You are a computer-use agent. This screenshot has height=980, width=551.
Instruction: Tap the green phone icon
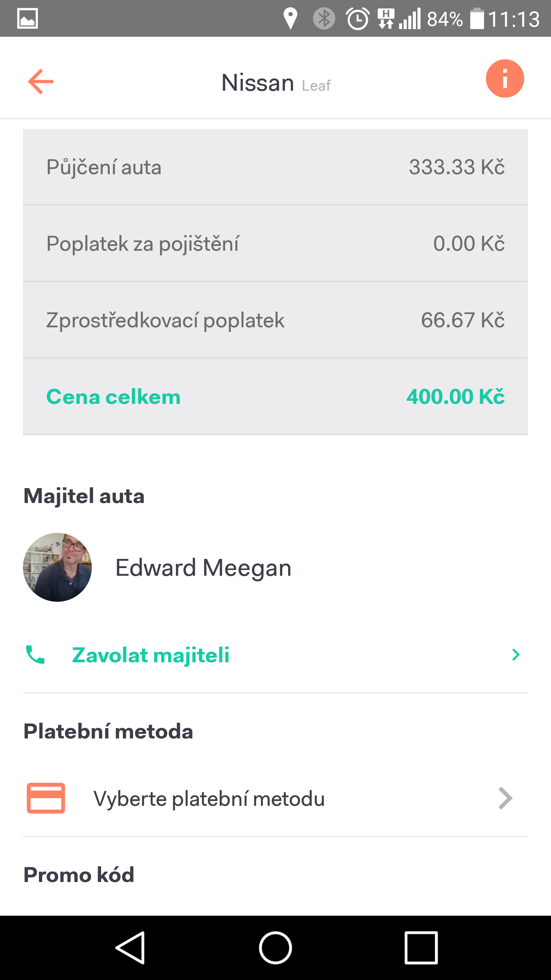(35, 655)
